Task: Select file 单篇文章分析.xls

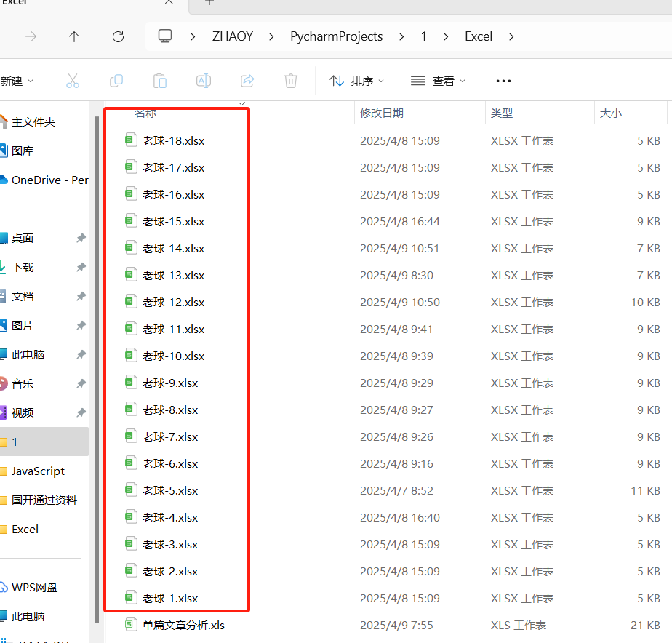Action: point(183,626)
